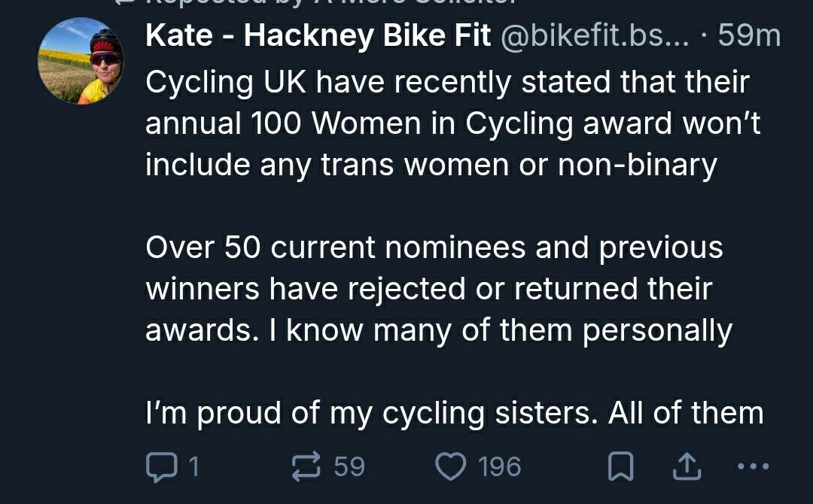Click the 'Reposted by' label at the top
The width and height of the screenshot is (813, 504).
coord(316,3)
